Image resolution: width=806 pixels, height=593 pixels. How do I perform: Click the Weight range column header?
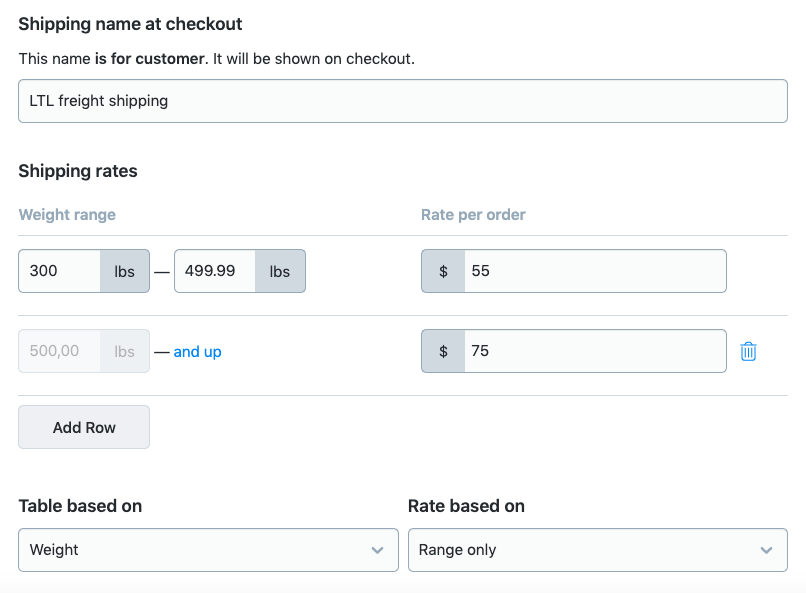pos(67,215)
